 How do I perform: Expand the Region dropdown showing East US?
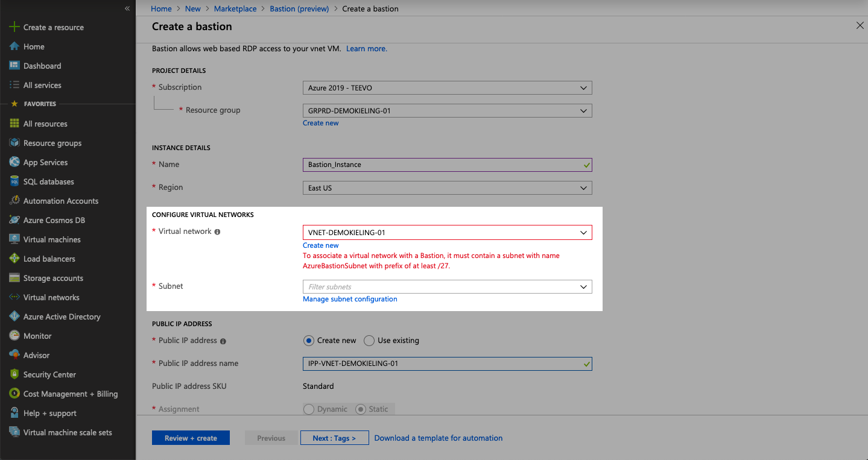pyautogui.click(x=447, y=188)
